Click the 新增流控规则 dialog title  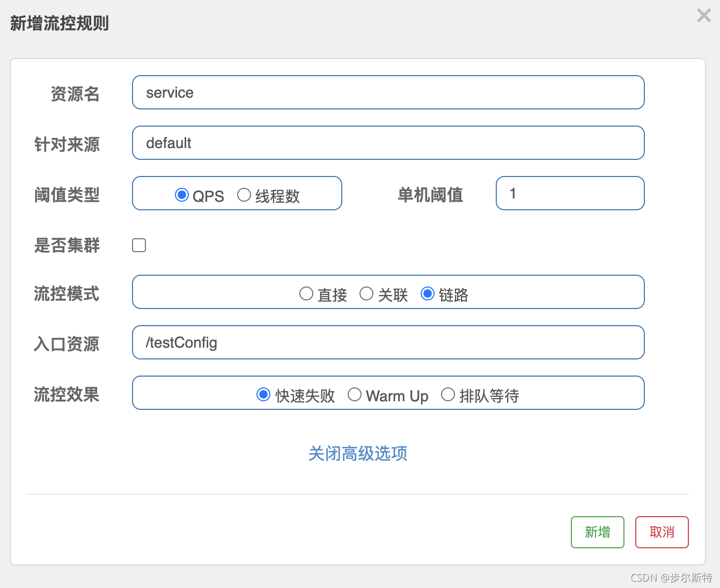pos(60,23)
